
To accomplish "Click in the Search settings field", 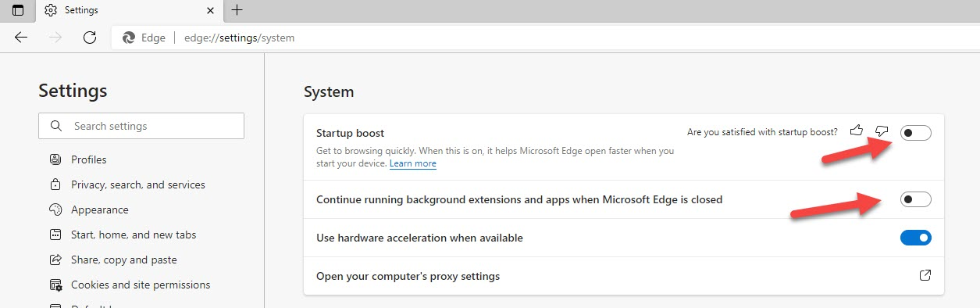I will (x=141, y=126).
